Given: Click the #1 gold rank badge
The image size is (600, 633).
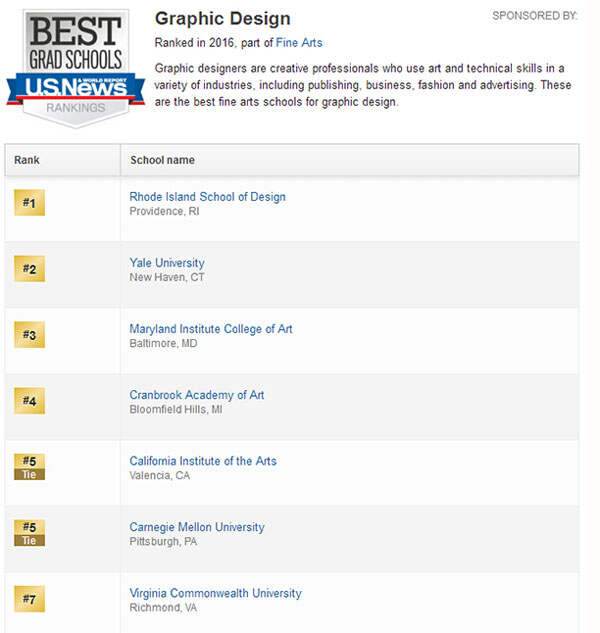Looking at the screenshot, I should click(x=29, y=204).
